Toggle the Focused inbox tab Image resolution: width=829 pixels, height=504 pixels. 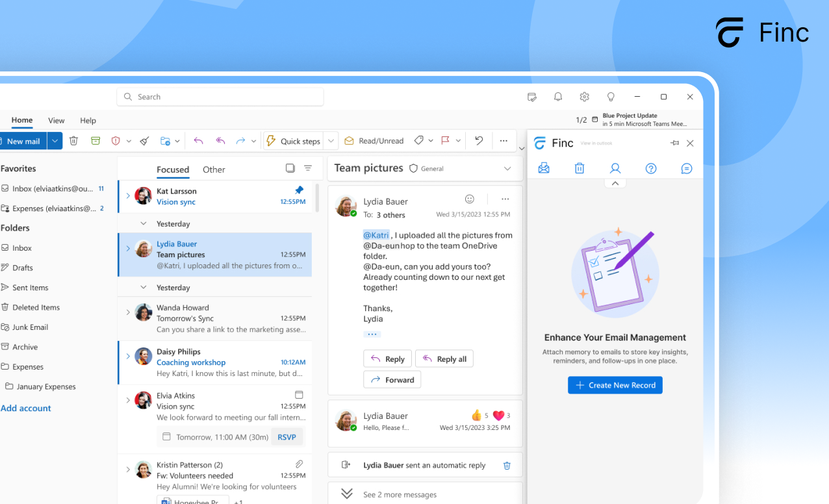click(173, 170)
